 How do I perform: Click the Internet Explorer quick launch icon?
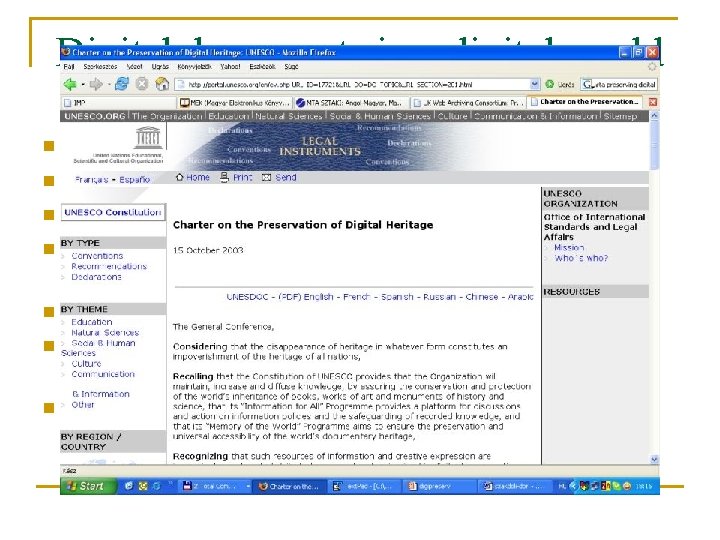pyautogui.click(x=129, y=486)
